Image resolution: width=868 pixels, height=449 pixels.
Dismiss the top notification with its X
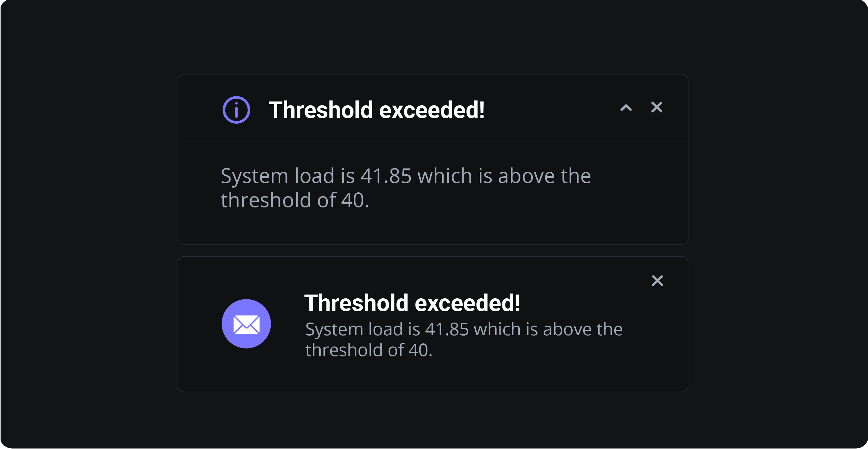point(656,107)
